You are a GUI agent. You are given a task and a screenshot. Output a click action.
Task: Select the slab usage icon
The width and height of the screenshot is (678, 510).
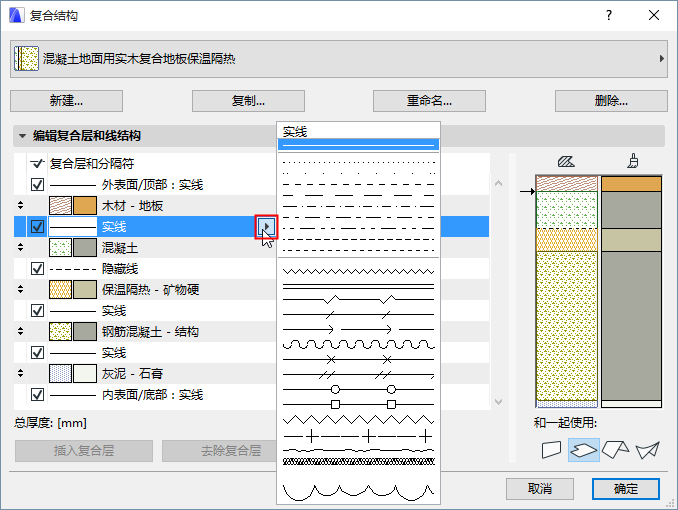pos(584,450)
